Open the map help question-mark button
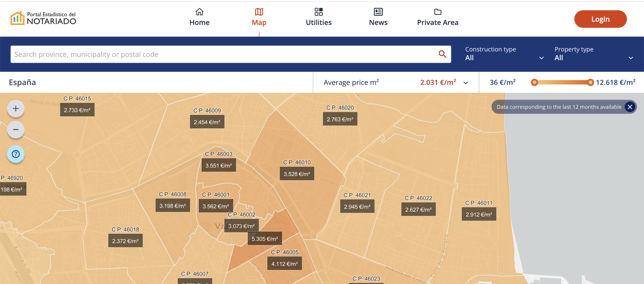Image resolution: width=644 pixels, height=284 pixels. [x=16, y=154]
